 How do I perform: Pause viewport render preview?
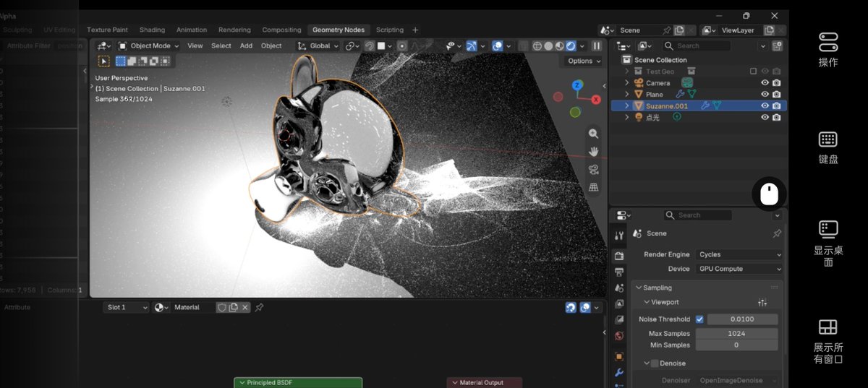click(597, 46)
